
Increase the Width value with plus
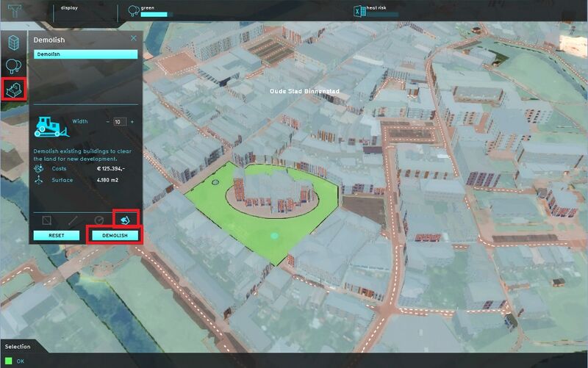(132, 122)
